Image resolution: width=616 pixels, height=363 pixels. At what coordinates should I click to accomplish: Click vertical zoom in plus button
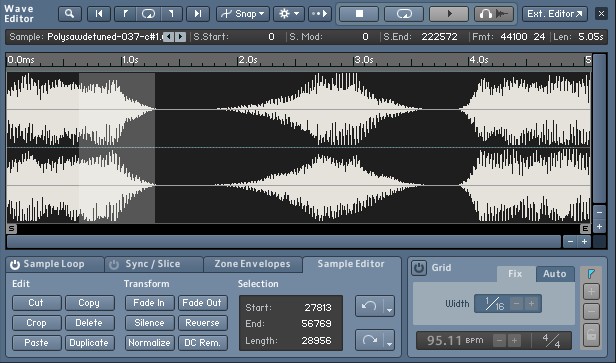tap(599, 227)
